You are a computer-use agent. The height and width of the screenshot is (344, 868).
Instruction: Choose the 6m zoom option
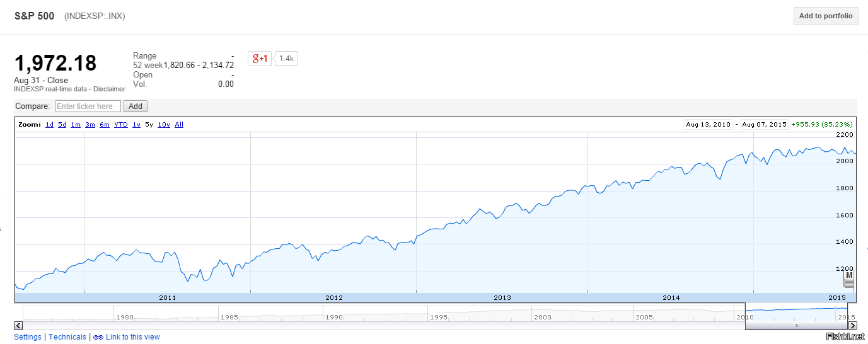coord(105,125)
